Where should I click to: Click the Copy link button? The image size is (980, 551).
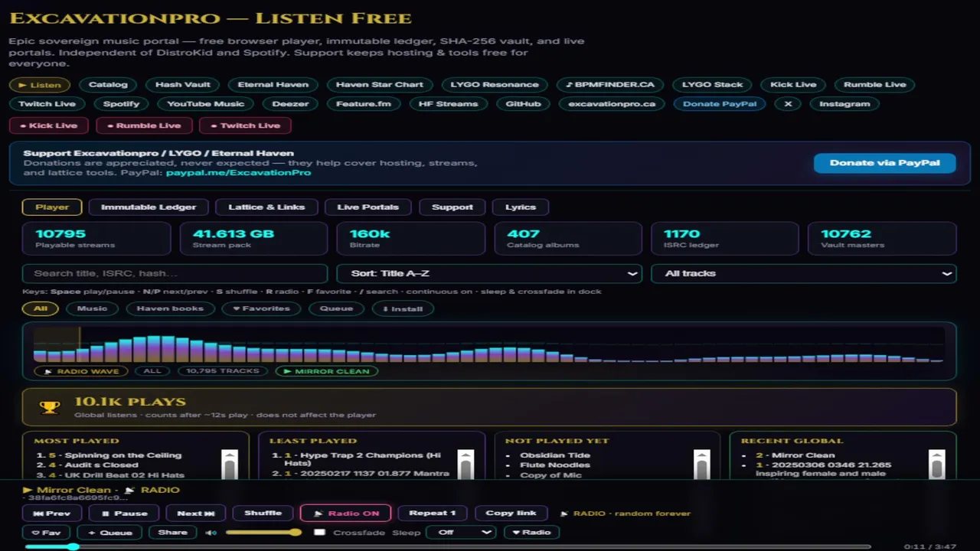[511, 514]
